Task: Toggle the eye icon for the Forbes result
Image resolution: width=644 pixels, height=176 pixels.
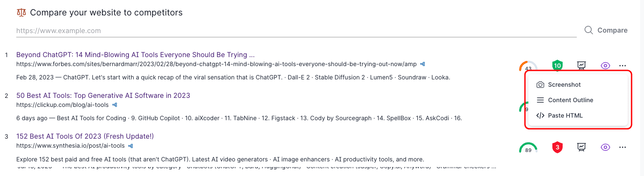Action: [x=605, y=66]
